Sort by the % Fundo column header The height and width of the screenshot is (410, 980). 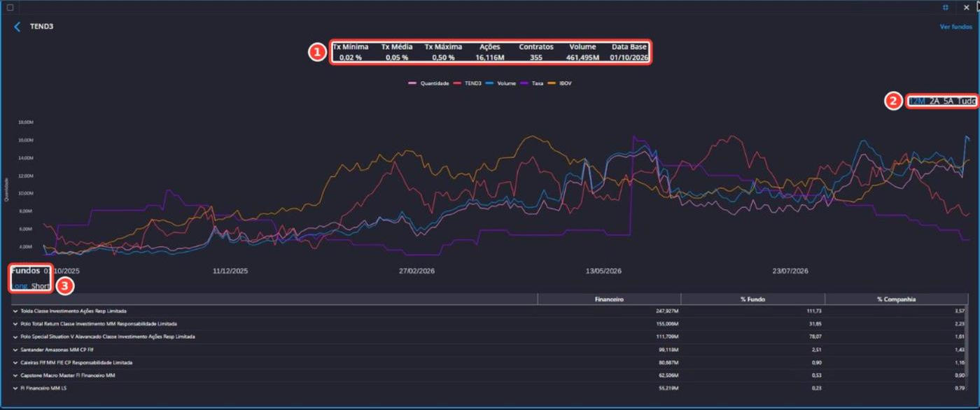752,299
